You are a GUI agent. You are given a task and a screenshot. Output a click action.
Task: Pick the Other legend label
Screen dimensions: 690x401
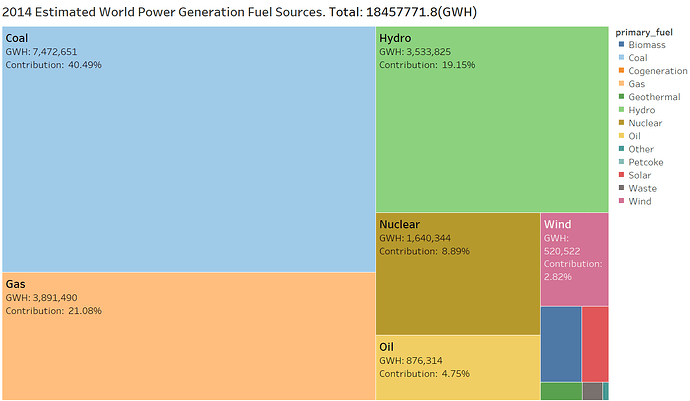coord(641,149)
